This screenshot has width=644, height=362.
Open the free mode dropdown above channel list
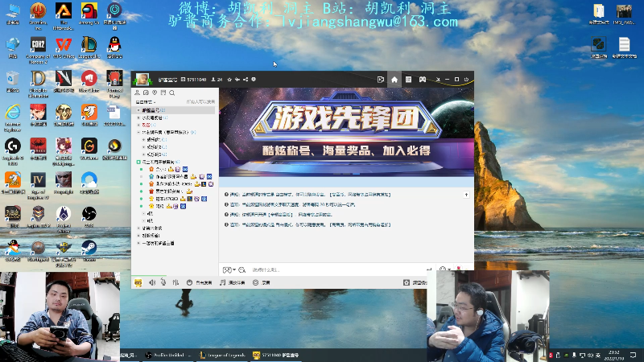coord(146,102)
